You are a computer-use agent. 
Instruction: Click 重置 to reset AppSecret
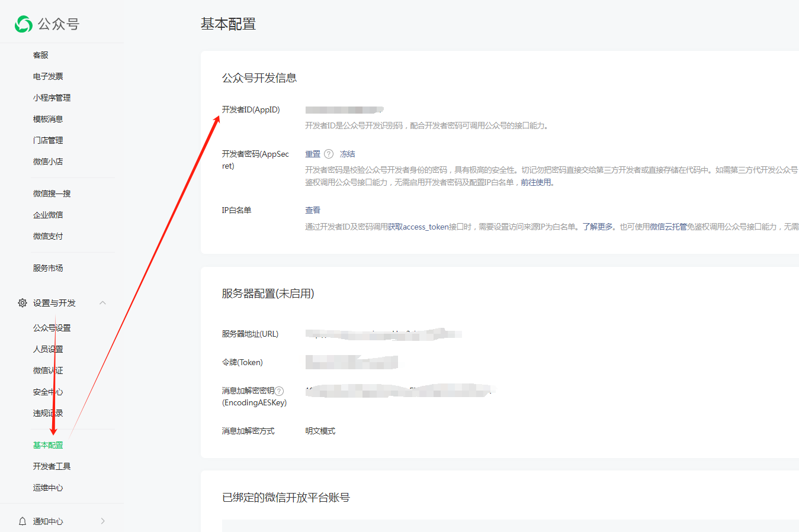(x=313, y=154)
